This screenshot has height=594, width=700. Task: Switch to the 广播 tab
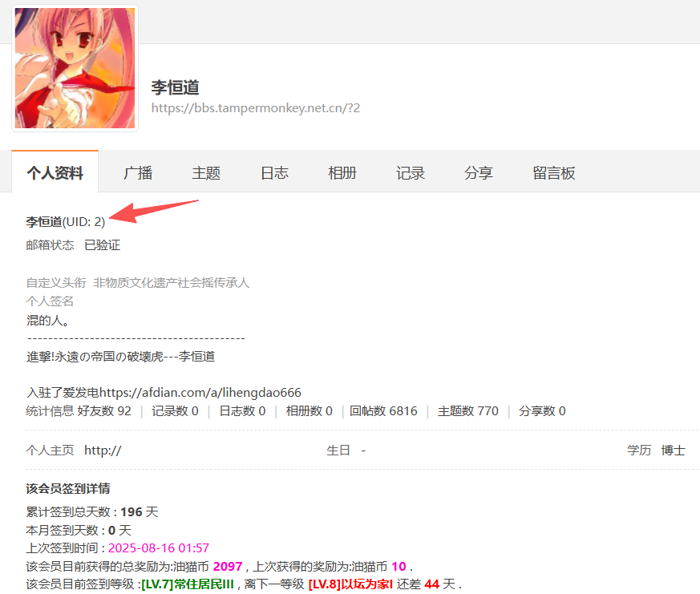138,172
